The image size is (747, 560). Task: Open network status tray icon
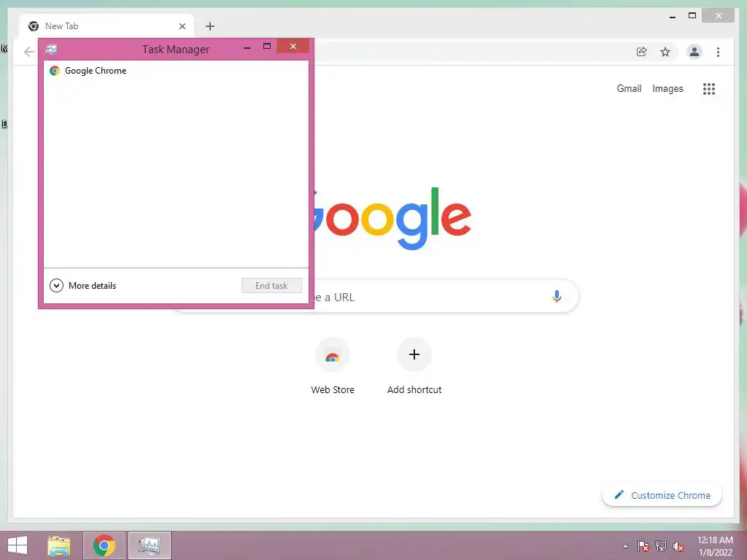(661, 546)
